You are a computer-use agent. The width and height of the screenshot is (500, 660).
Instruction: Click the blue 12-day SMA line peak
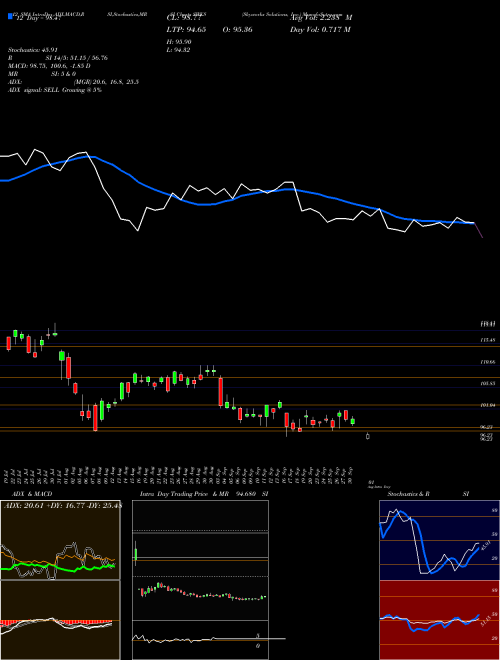pyautogui.click(x=88, y=157)
